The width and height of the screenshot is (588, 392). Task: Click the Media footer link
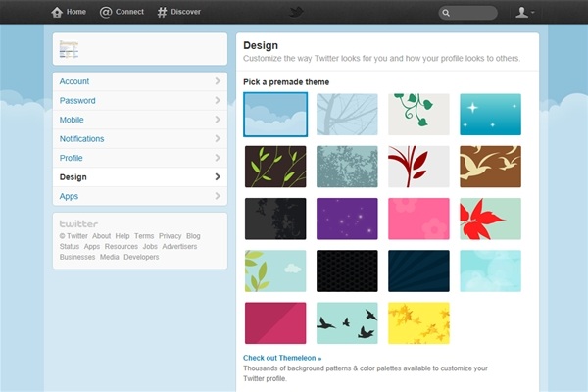point(109,257)
